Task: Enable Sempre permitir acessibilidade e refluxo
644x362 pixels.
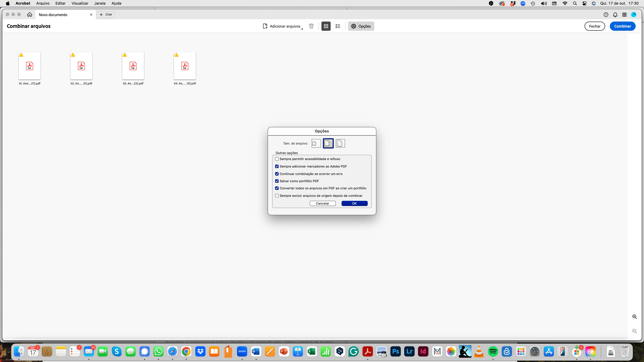Action: 277,159
